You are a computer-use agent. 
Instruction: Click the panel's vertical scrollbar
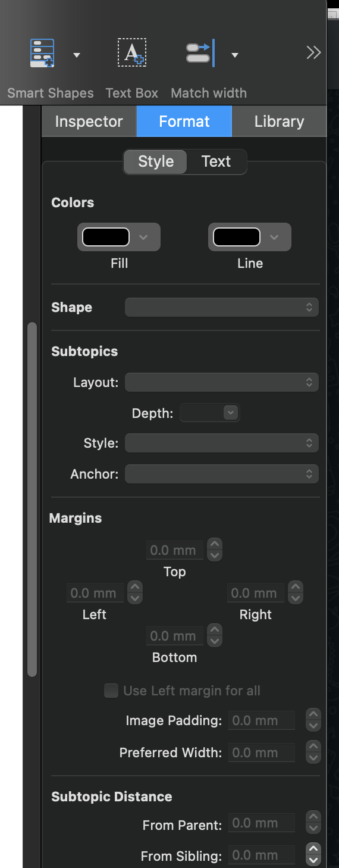(x=32, y=499)
